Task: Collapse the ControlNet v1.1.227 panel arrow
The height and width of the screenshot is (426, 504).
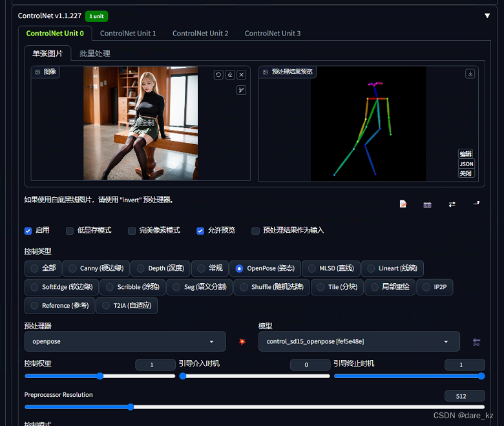Action: [x=487, y=16]
